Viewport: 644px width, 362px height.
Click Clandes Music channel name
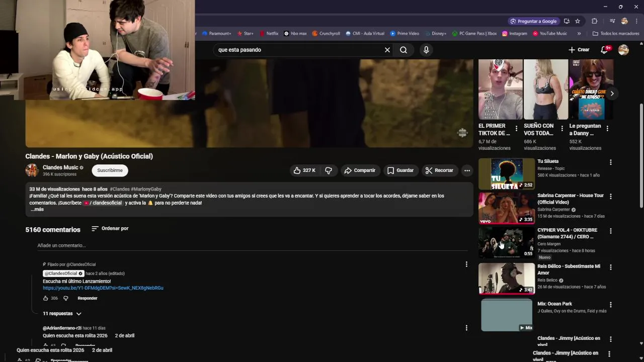(x=60, y=167)
